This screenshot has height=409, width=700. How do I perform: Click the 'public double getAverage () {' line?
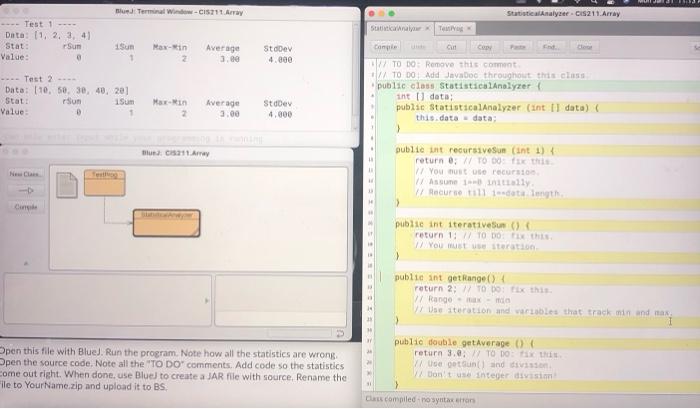tap(464, 343)
